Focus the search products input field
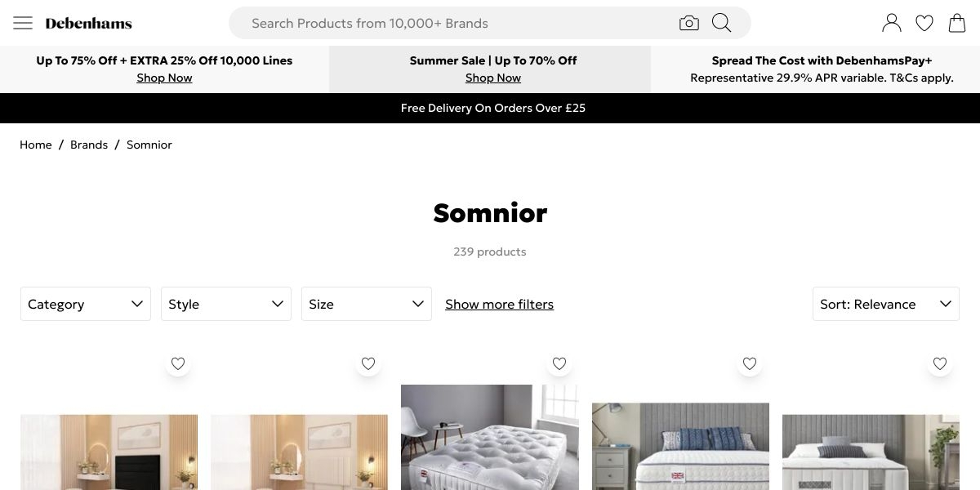This screenshot has width=980, height=490. [x=457, y=23]
